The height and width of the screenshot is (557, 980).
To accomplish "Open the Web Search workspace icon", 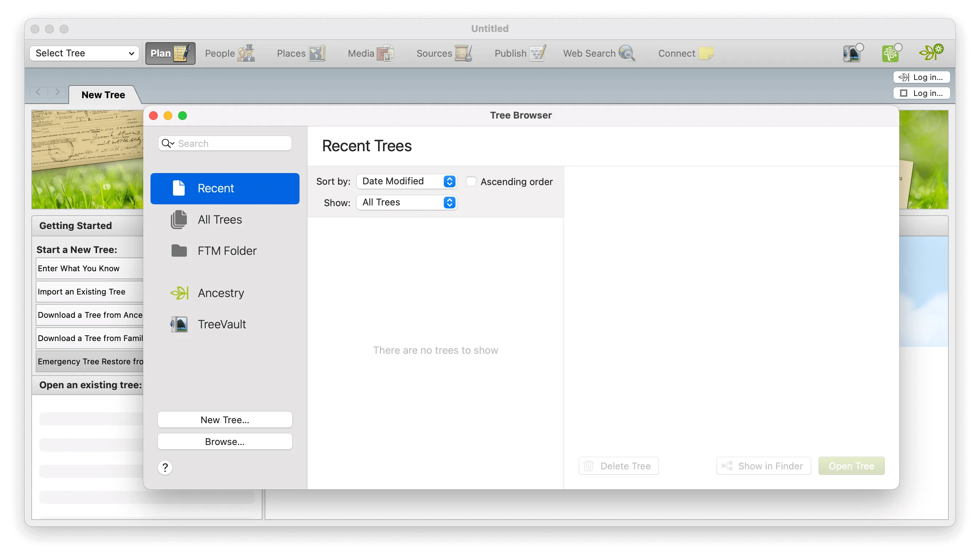I will (597, 53).
